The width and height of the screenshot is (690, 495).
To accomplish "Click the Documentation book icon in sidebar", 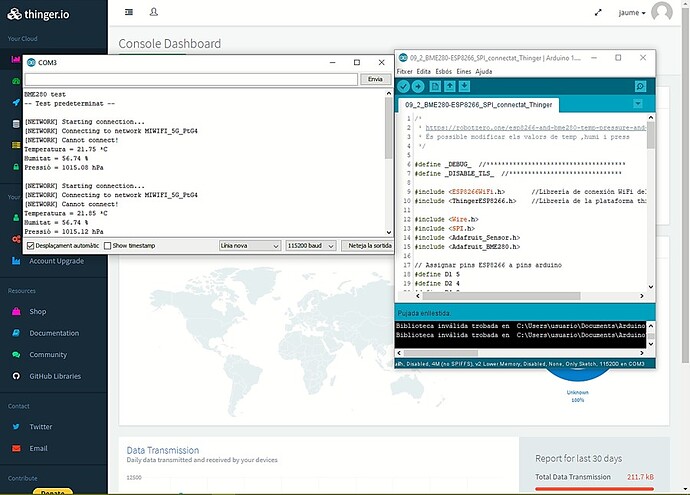I will (x=16, y=333).
